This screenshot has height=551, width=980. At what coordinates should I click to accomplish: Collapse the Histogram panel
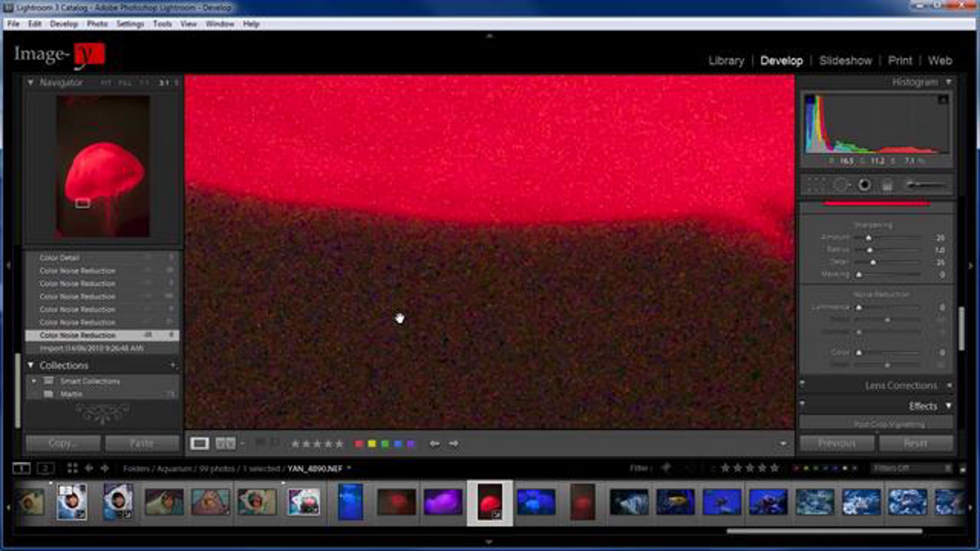[x=949, y=82]
